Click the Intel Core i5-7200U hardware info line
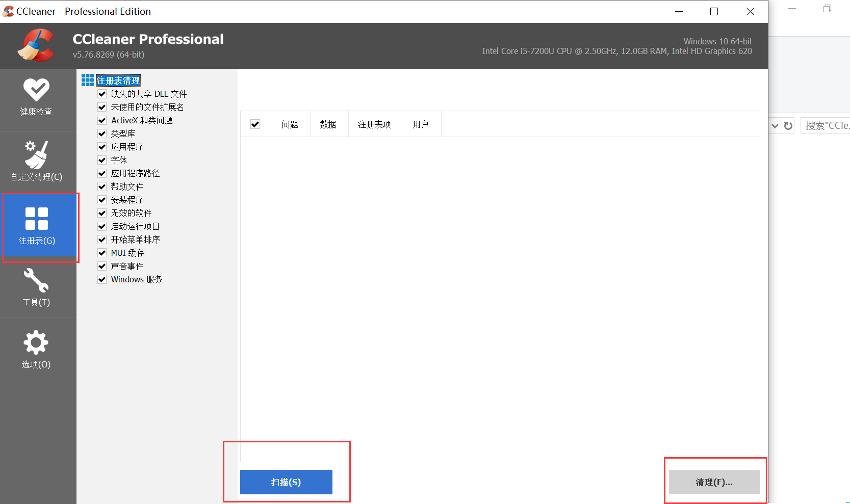The image size is (850, 504). 617,51
